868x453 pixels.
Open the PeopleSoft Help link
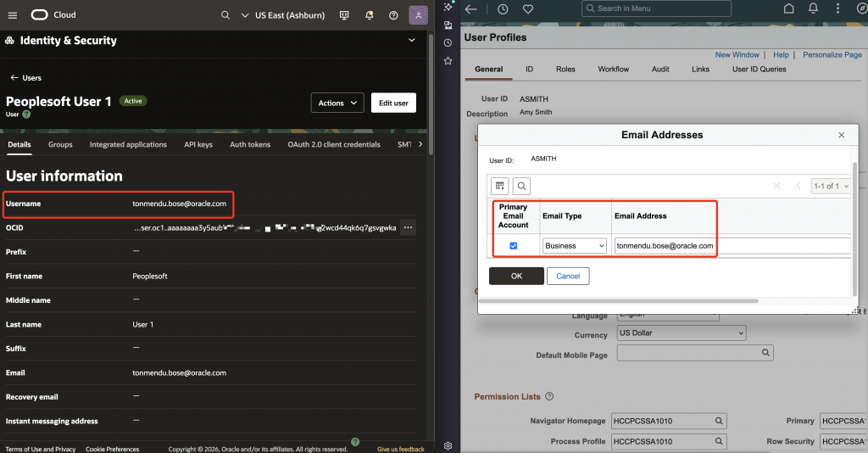pos(781,55)
